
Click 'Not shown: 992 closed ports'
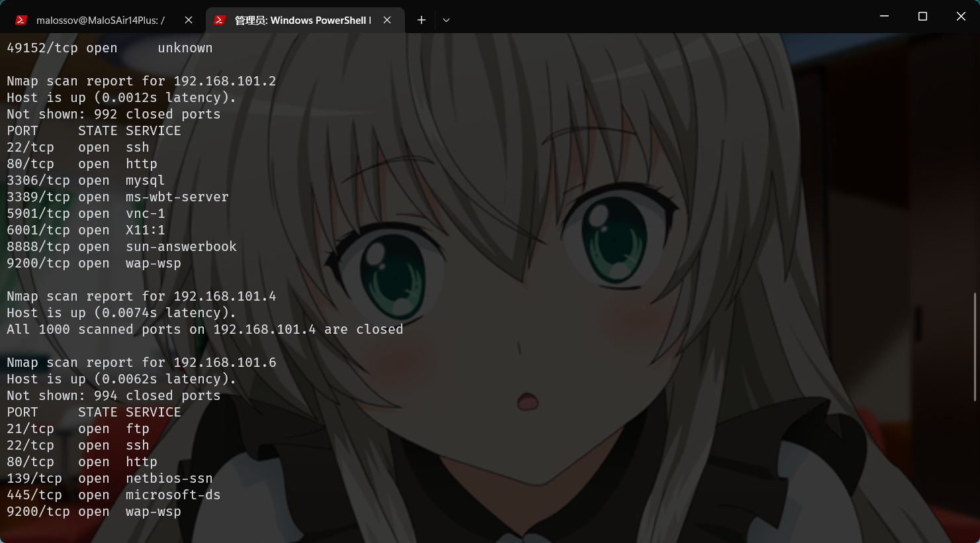point(114,114)
